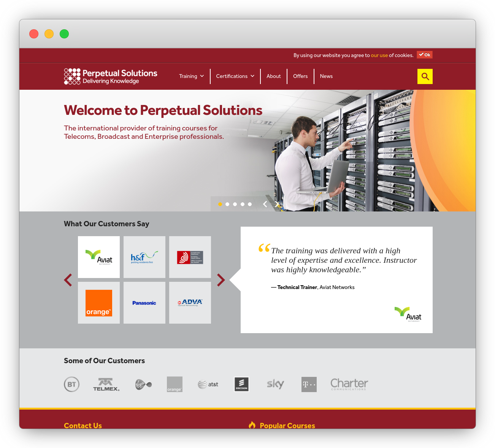Select fifth slide indicator dot
The height and width of the screenshot is (448, 495).
250,204
